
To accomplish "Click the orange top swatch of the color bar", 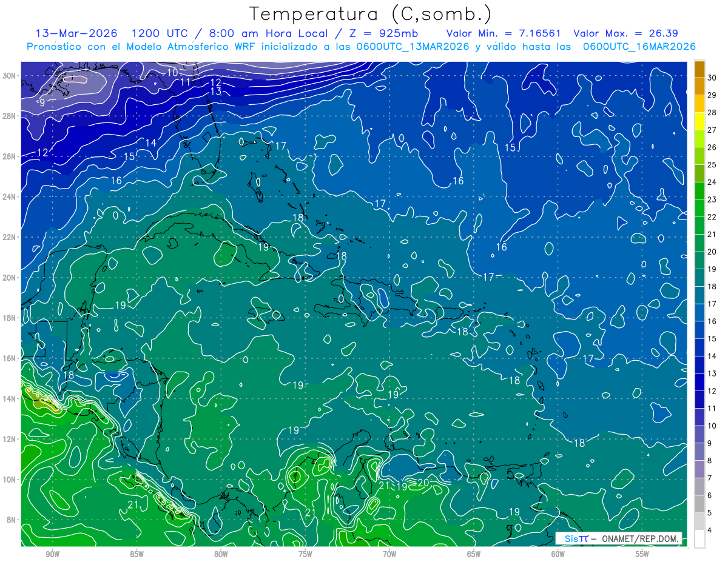I will point(699,69).
